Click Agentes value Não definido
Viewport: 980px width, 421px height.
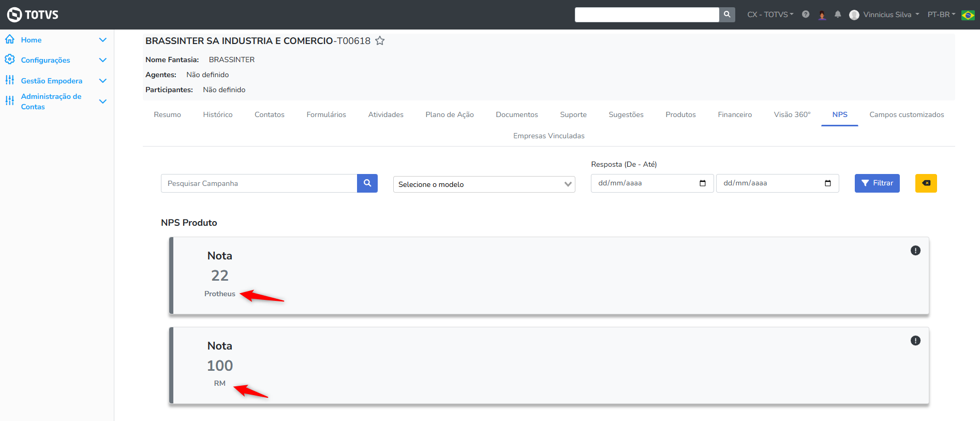click(x=207, y=75)
